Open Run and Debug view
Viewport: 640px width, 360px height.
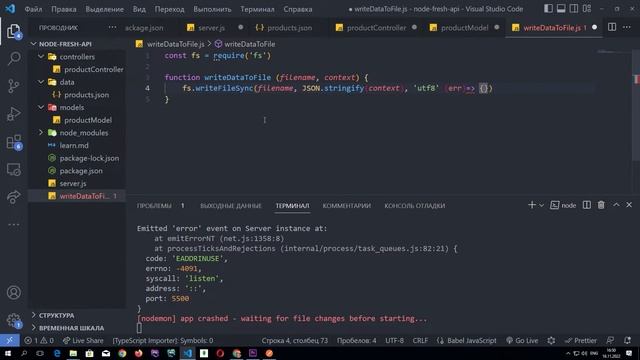[x=13, y=114]
